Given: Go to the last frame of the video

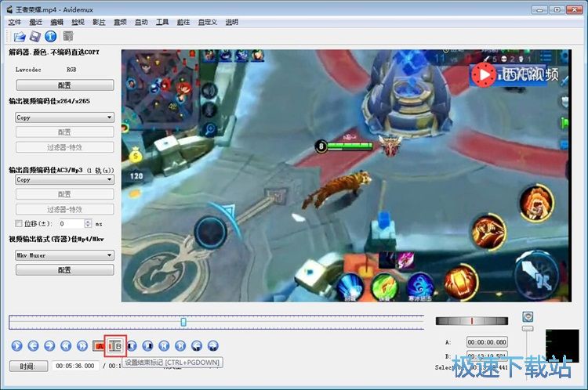Looking at the screenshot, I should pyautogui.click(x=180, y=345).
